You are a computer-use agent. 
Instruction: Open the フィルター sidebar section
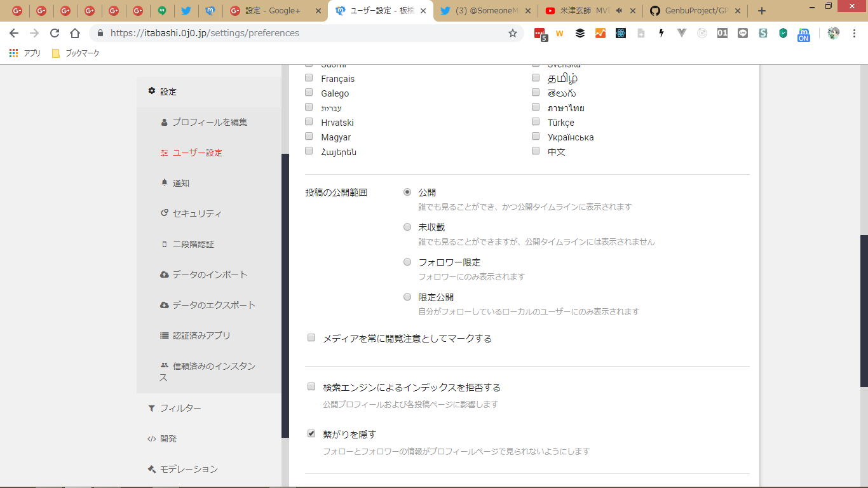coord(180,408)
